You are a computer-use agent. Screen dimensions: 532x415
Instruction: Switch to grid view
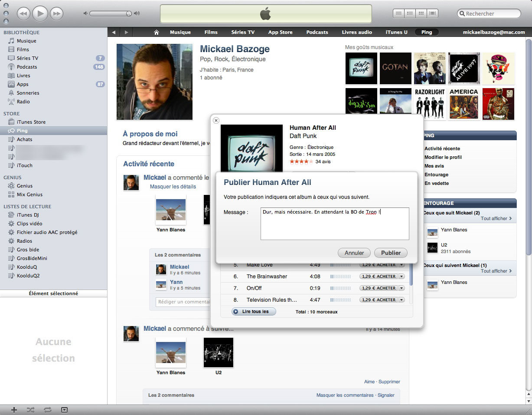click(420, 13)
